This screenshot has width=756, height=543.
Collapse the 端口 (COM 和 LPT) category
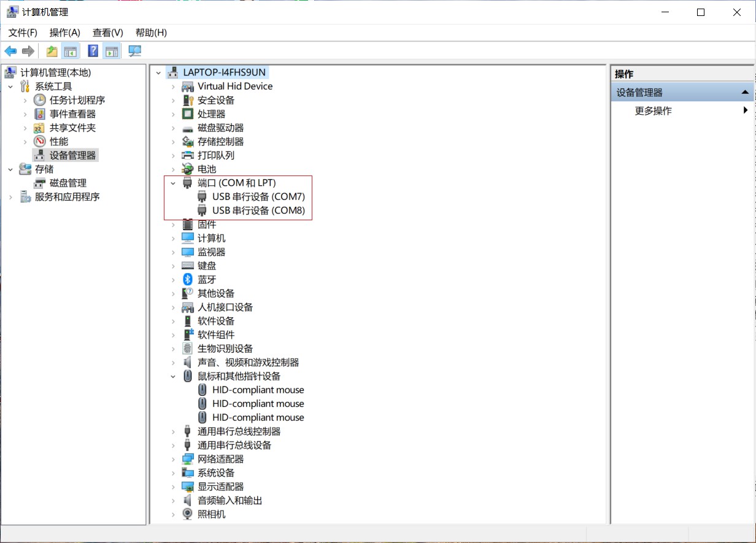[x=173, y=183]
